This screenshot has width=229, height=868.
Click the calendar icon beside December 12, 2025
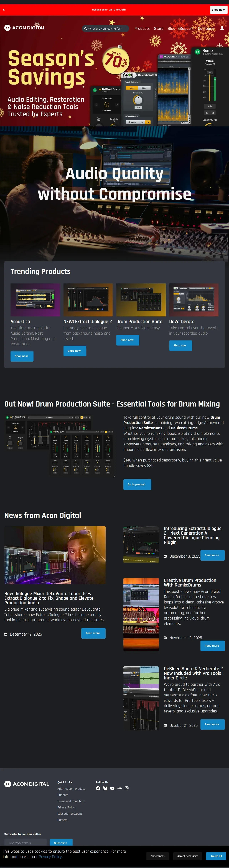pos(6,634)
